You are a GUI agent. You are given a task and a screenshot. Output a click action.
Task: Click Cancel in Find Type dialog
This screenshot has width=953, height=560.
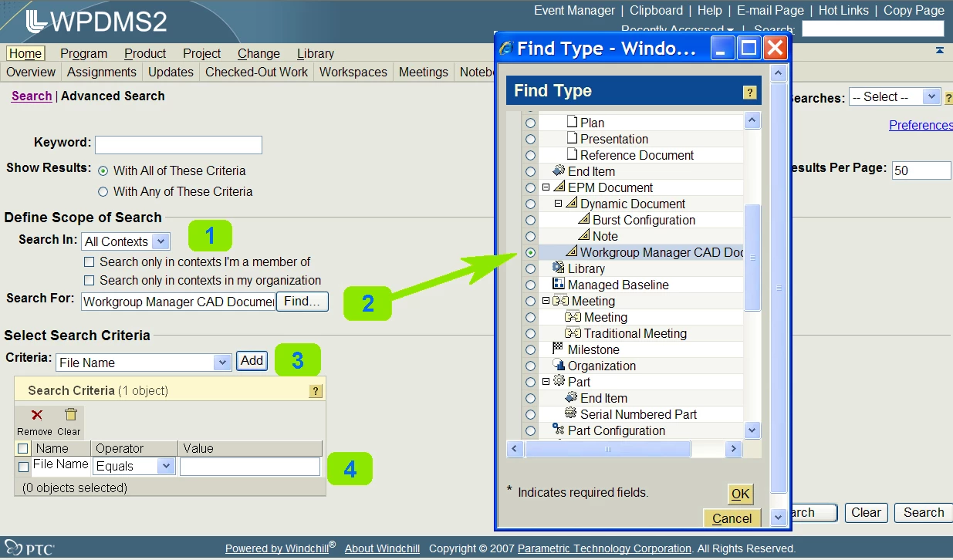732,518
